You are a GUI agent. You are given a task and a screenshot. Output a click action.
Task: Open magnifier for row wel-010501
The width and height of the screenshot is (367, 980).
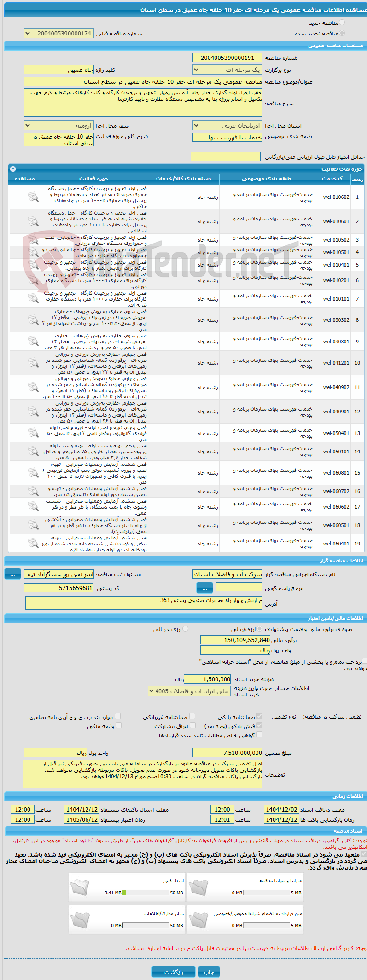[x=33, y=252]
